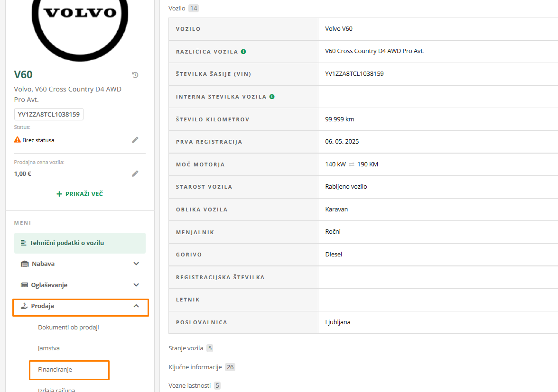Image resolution: width=558 pixels, height=392 pixels.
Task: Click the Stanje vozila badge 5
Action: click(210, 348)
